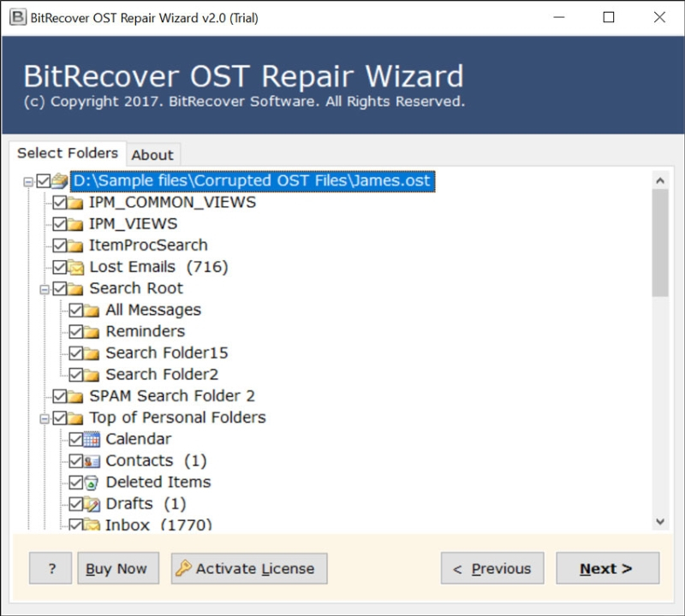Image resolution: width=685 pixels, height=616 pixels.
Task: Uncheck the Deleted Items checkbox
Action: (76, 483)
